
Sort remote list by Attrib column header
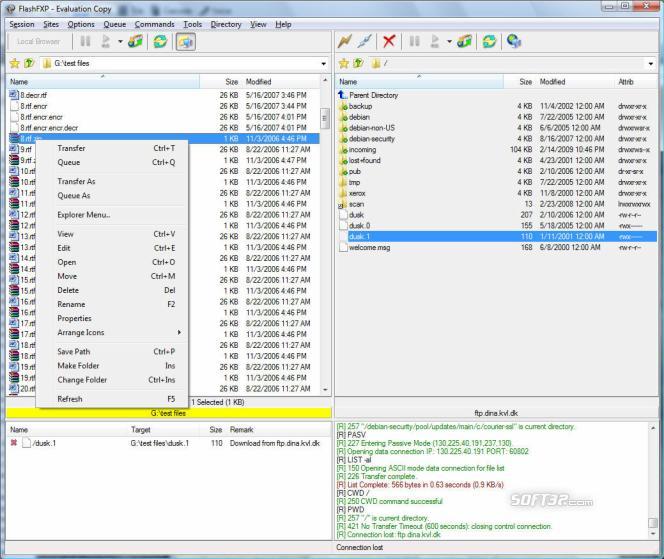(x=635, y=82)
